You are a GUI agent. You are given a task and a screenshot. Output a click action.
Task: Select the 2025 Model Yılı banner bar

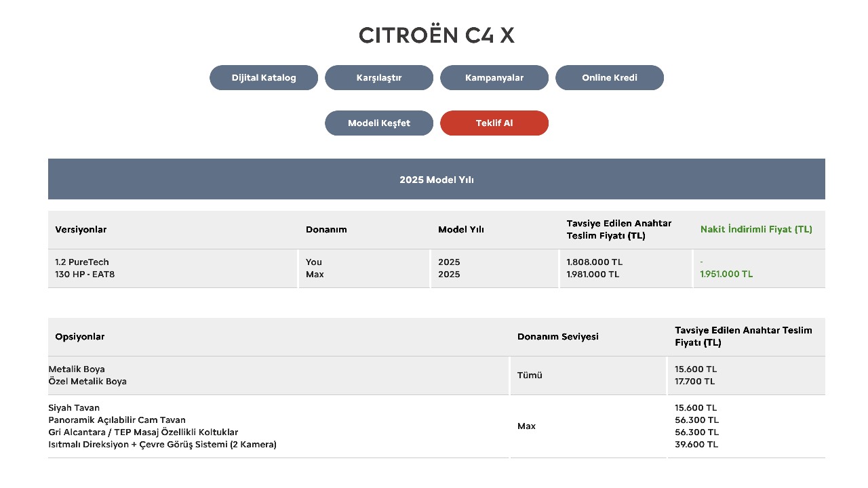pyautogui.click(x=437, y=180)
